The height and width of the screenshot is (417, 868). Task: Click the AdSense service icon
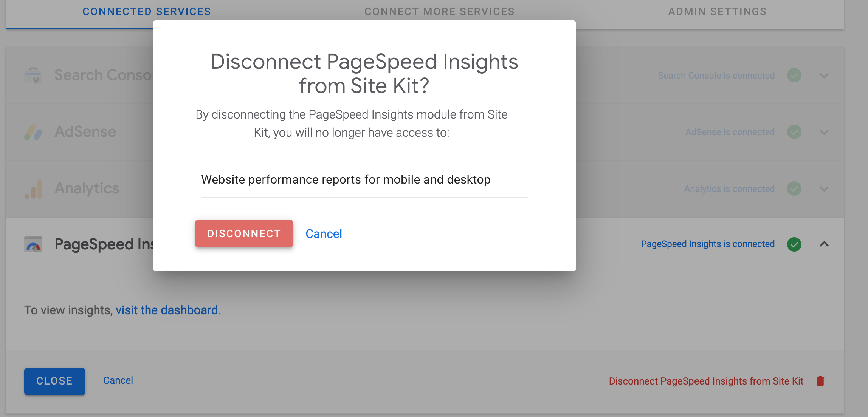pyautogui.click(x=33, y=132)
